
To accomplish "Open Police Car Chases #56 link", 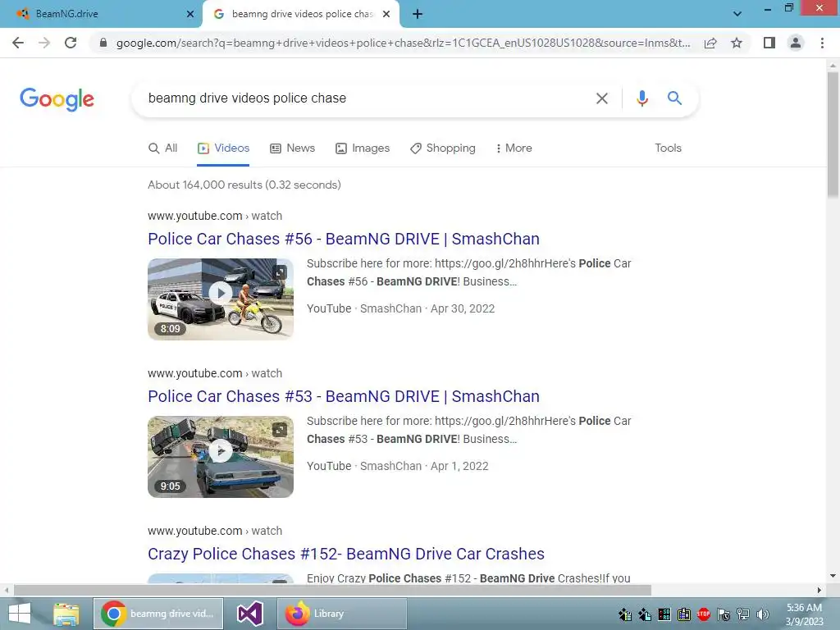I will tap(344, 239).
